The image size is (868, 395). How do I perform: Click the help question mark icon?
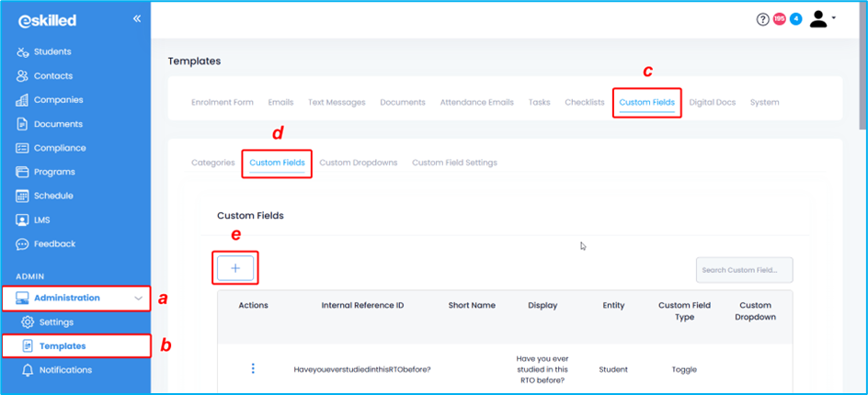pos(762,19)
